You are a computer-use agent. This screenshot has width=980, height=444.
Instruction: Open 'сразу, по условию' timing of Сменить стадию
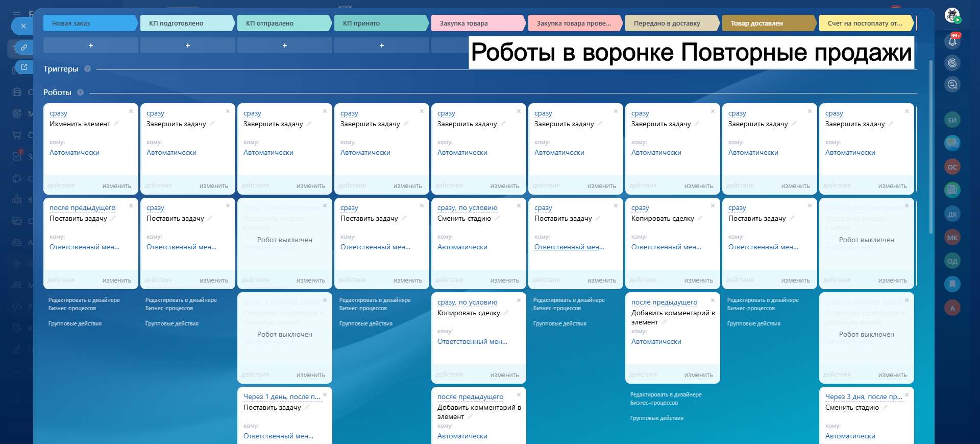[x=467, y=208]
